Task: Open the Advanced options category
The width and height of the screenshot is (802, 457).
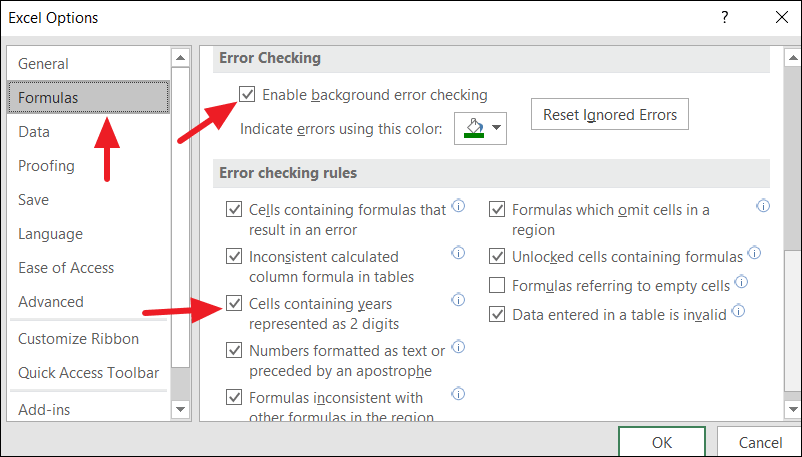Action: tap(51, 302)
